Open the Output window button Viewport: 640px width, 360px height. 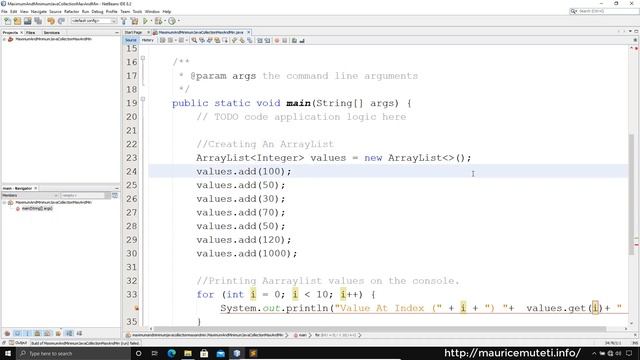point(18,343)
